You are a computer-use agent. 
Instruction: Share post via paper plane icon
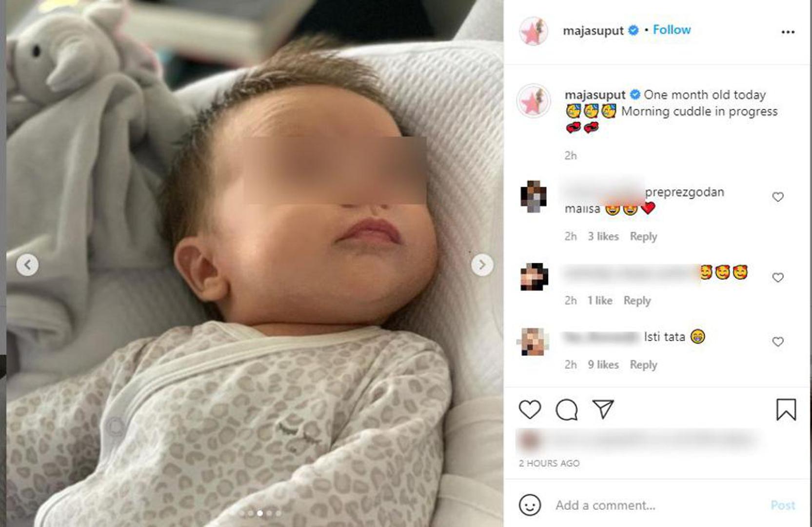(603, 409)
